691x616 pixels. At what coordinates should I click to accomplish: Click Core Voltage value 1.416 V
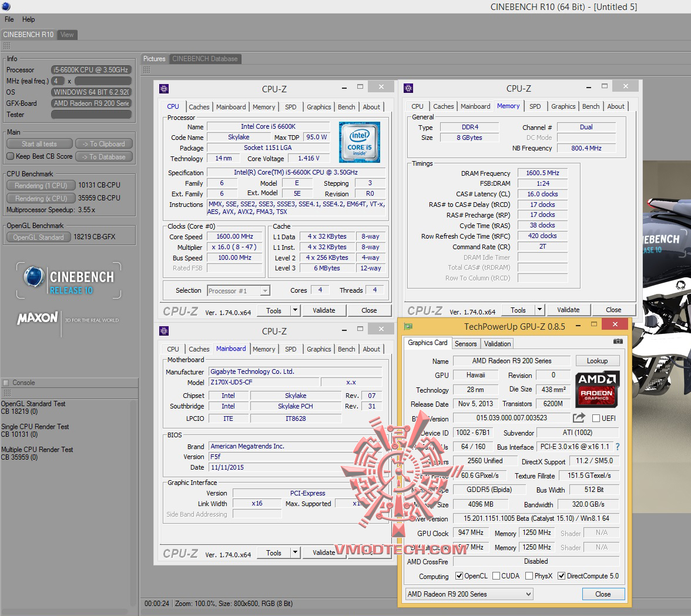308,158
